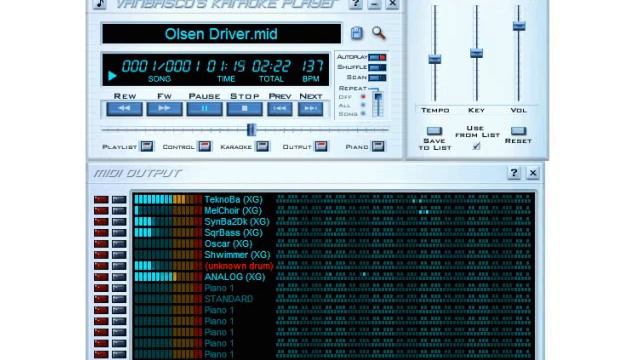Pause playback of Olsen Driver.mid
This screenshot has height=360, width=640.
[204, 109]
